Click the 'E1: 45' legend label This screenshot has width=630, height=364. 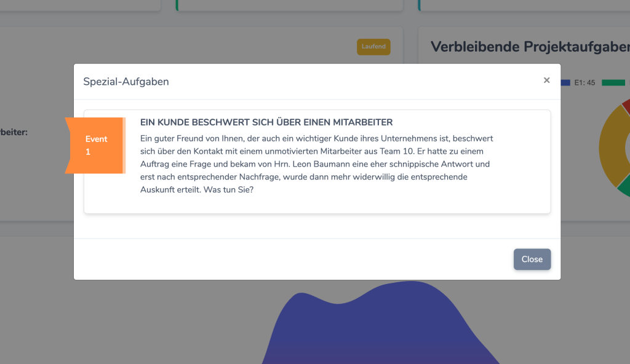(x=584, y=83)
